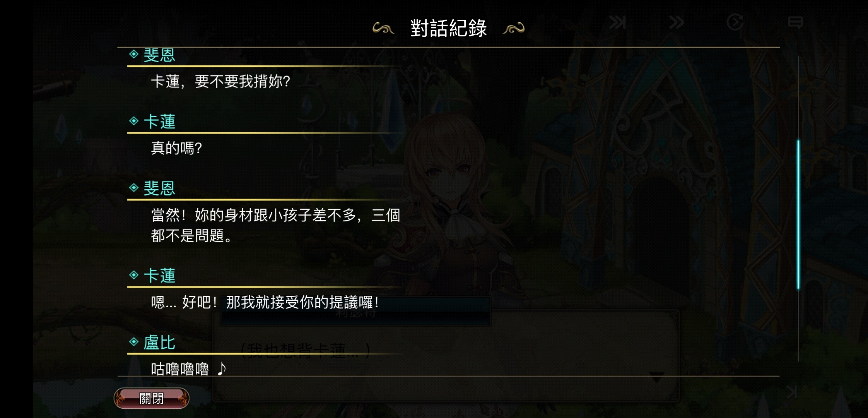The height and width of the screenshot is (418, 868).
Task: Click the cyan scrollbar thumb of the log
Action: pyautogui.click(x=798, y=214)
